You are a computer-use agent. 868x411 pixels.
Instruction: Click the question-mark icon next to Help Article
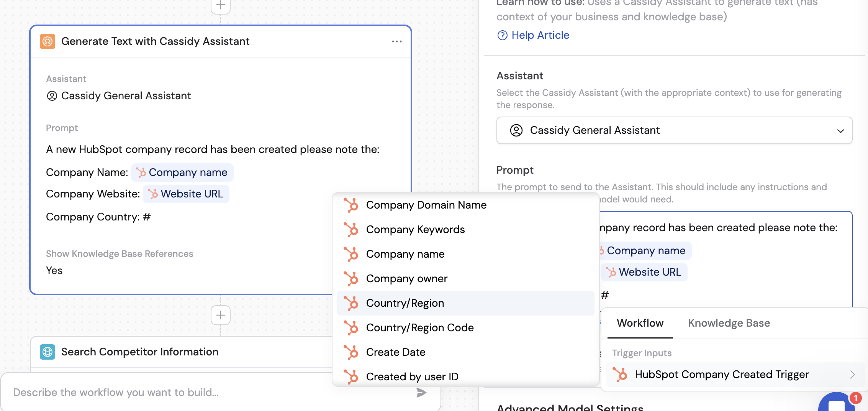pyautogui.click(x=502, y=35)
